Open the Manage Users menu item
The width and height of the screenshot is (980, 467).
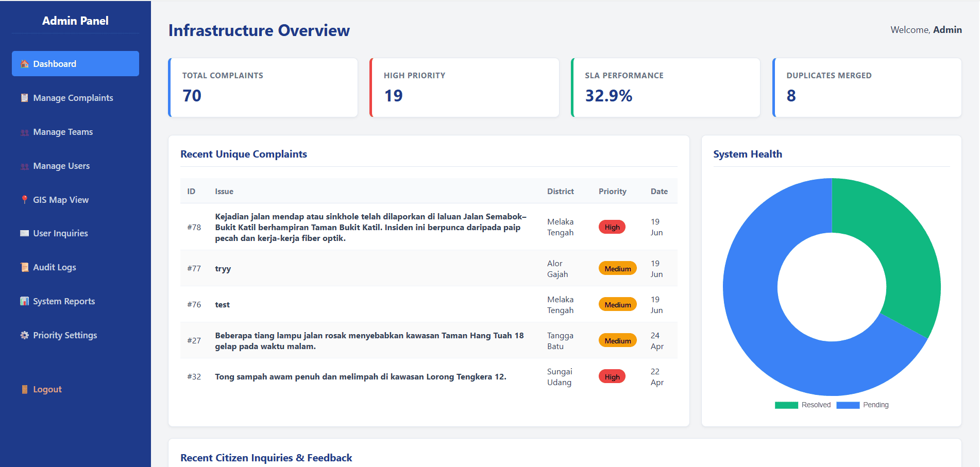[75, 166]
